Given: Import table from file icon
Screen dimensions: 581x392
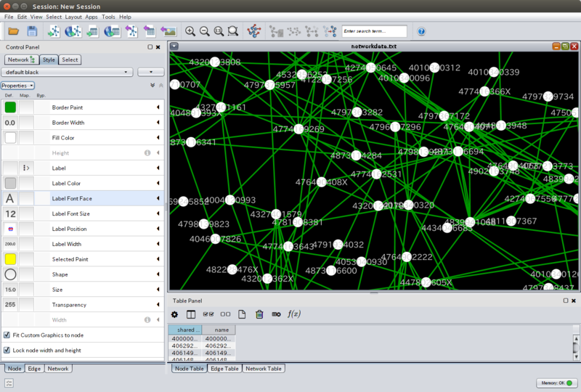Looking at the screenshot, I should point(92,31).
